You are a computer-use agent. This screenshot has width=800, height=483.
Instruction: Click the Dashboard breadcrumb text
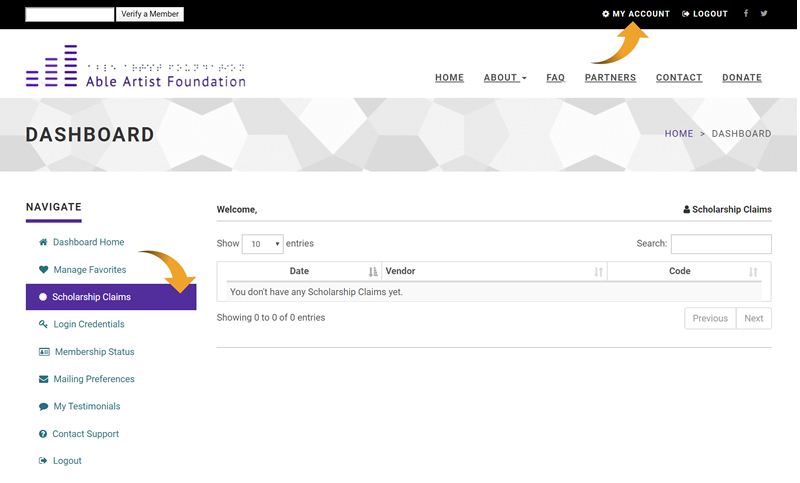pyautogui.click(x=741, y=134)
